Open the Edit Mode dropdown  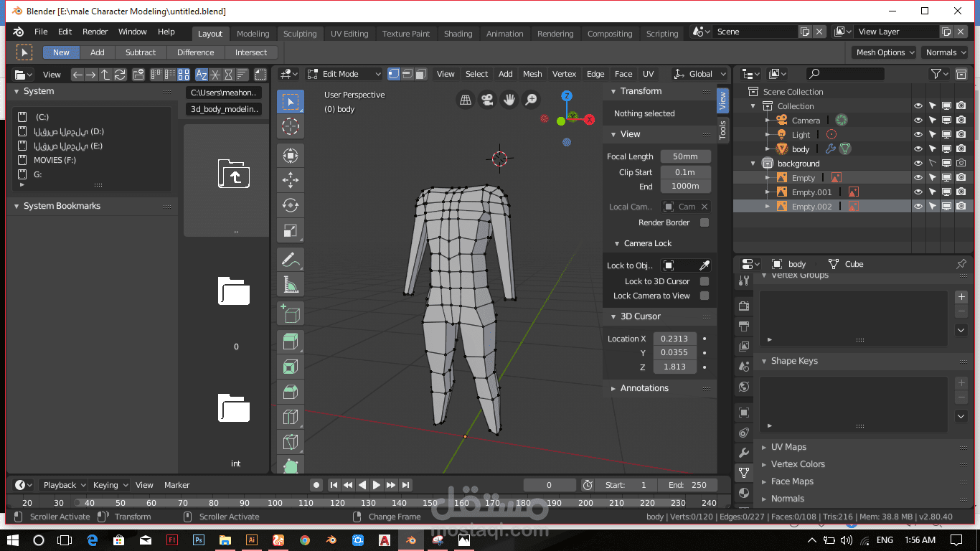(344, 74)
